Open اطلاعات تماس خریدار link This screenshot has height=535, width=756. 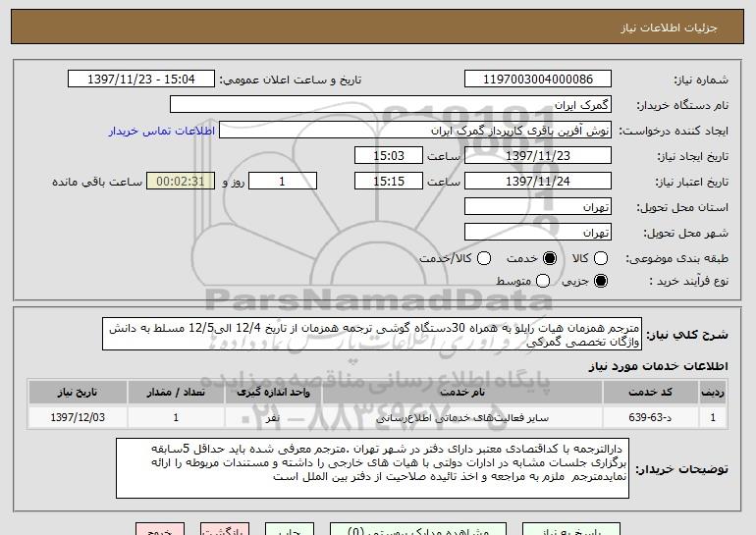click(162, 131)
